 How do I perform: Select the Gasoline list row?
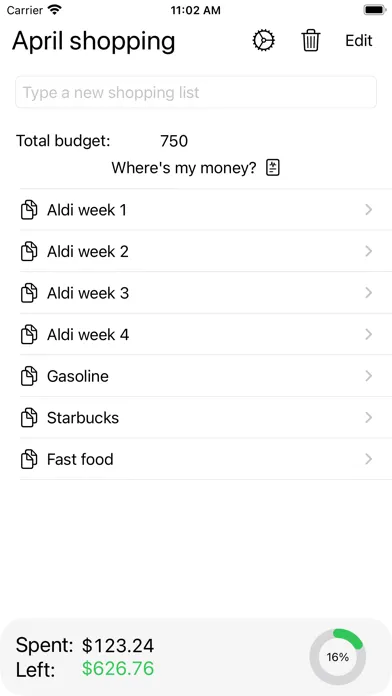206,376
